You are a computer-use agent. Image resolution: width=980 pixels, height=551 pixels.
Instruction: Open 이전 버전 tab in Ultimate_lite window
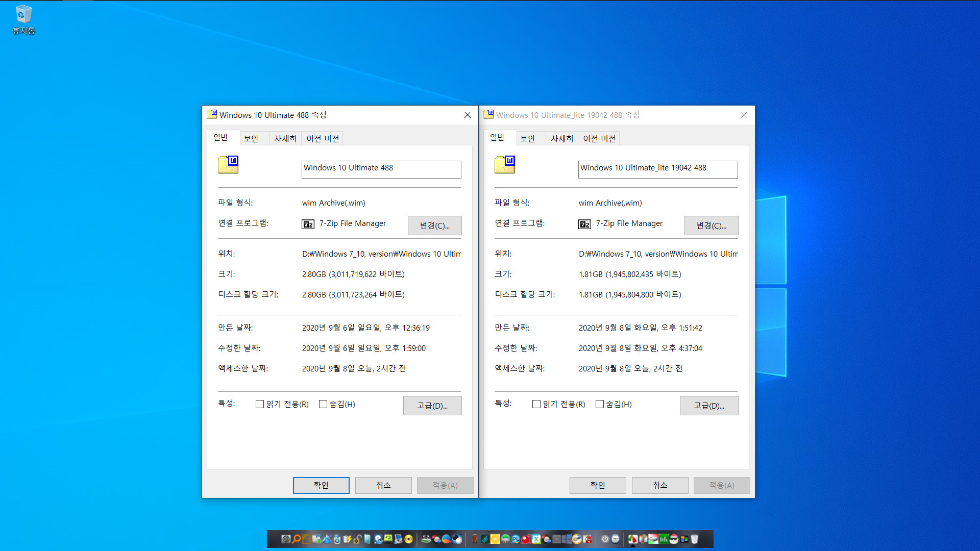pyautogui.click(x=599, y=138)
